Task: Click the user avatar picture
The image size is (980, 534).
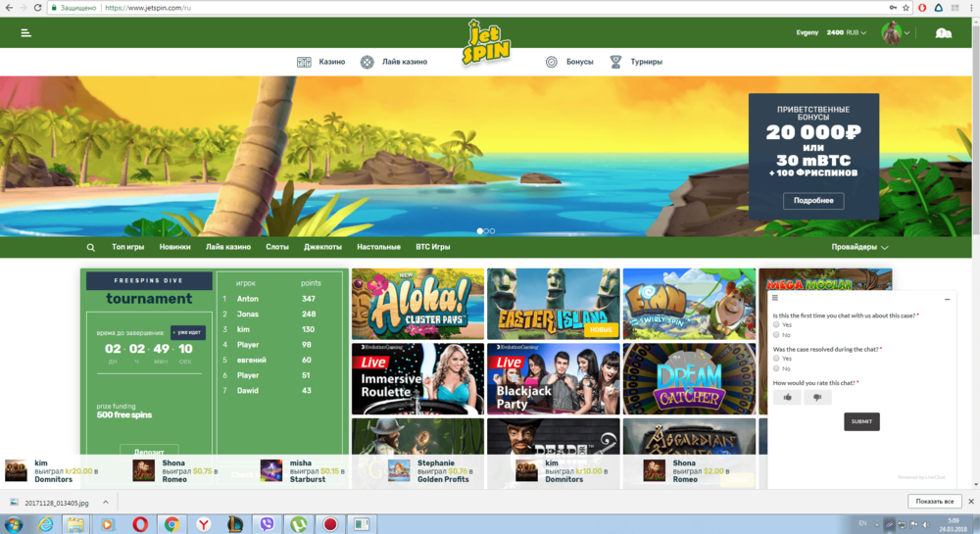Action: click(891, 33)
